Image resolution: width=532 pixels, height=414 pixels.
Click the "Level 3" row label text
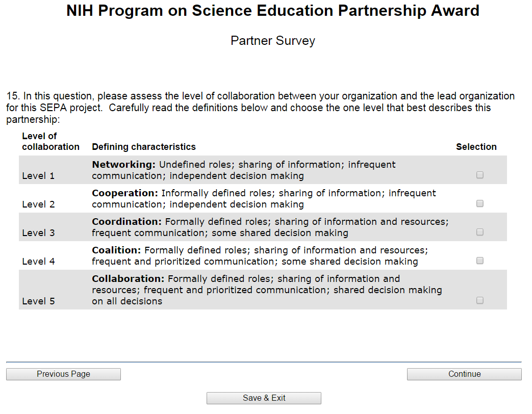pos(38,233)
